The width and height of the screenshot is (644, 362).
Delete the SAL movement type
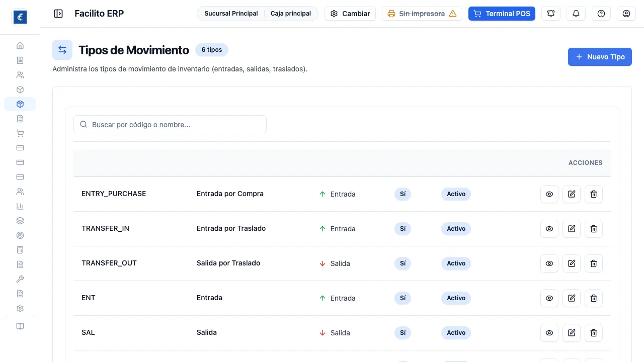click(x=594, y=333)
